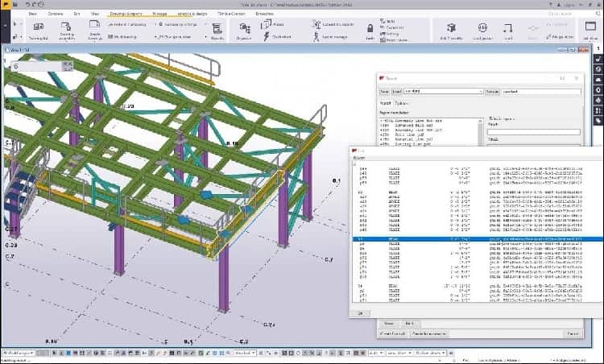Click the Clash check icon
Viewport: 604px width, 364px height.
coord(267,36)
